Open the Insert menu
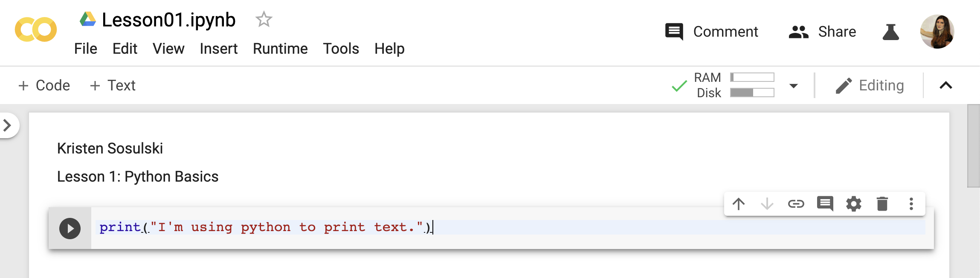The height and width of the screenshot is (278, 980). pos(218,49)
